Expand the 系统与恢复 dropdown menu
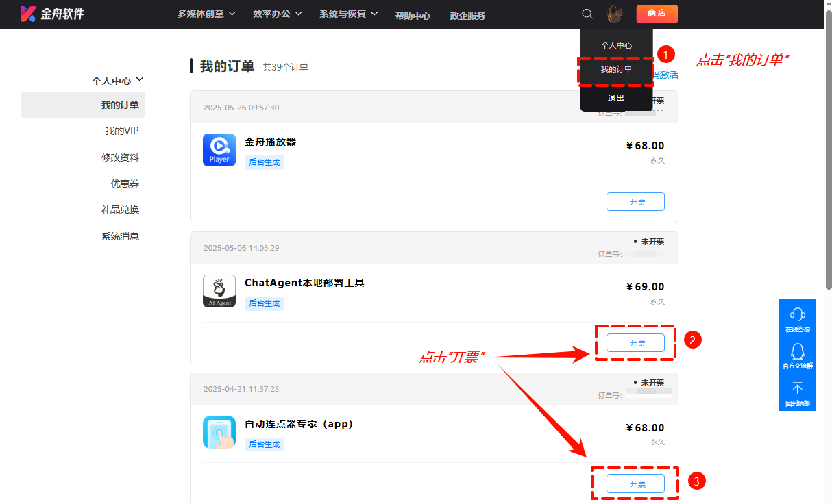The width and height of the screenshot is (832, 504). pyautogui.click(x=349, y=14)
